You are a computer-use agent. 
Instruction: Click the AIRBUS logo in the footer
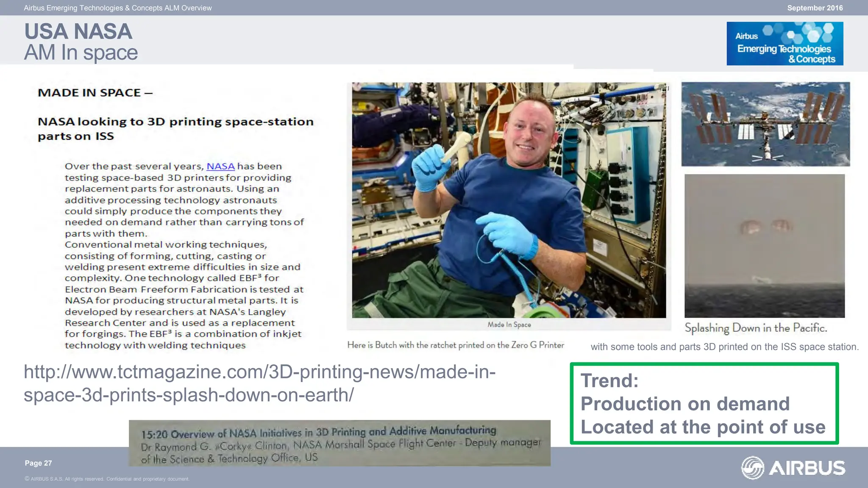tap(793, 468)
